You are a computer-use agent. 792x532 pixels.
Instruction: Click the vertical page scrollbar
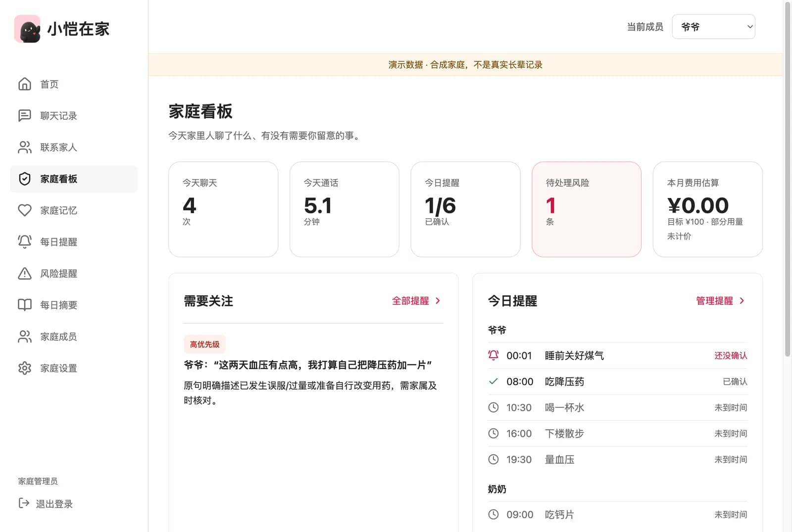(x=788, y=178)
